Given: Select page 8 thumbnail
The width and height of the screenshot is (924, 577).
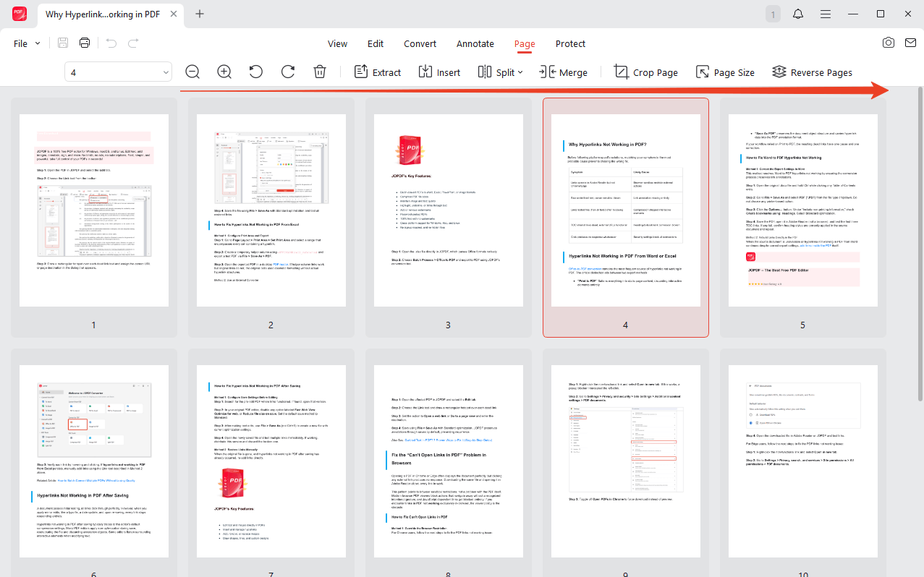Looking at the screenshot, I should coord(449,461).
